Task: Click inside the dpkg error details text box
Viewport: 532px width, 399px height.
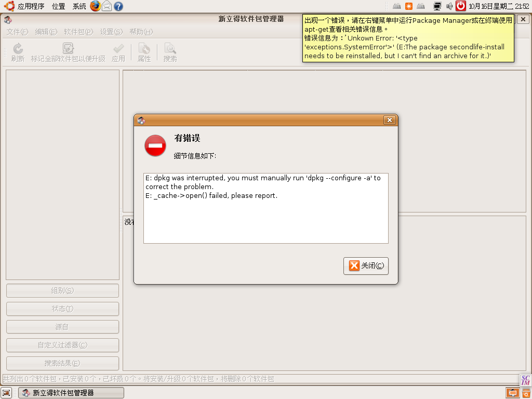Action: (x=265, y=208)
